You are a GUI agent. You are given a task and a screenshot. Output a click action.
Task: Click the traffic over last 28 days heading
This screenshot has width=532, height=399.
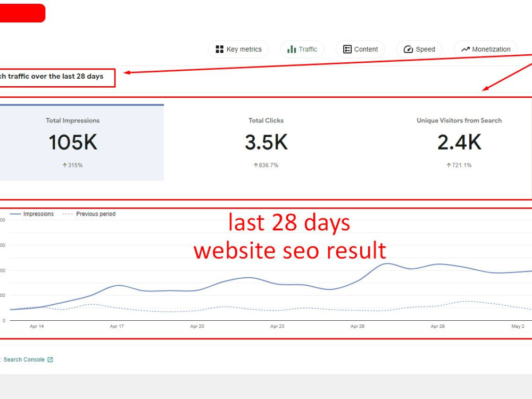point(52,76)
